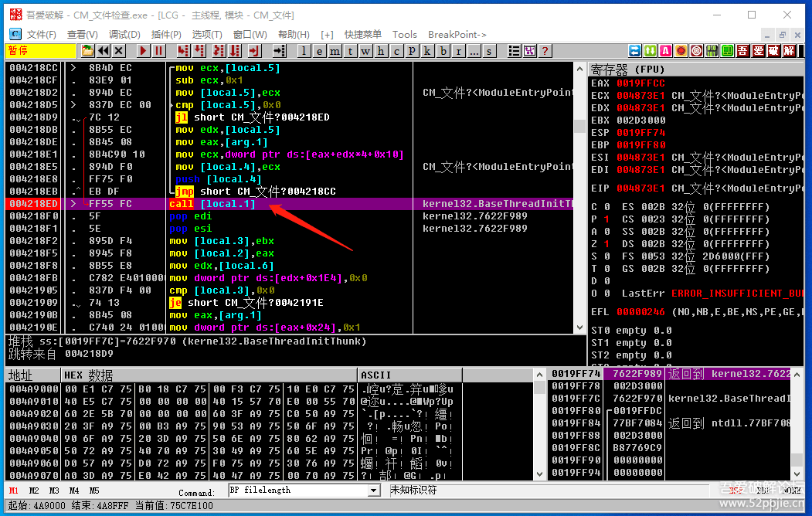Show Handles with 'h' button

click(x=381, y=51)
